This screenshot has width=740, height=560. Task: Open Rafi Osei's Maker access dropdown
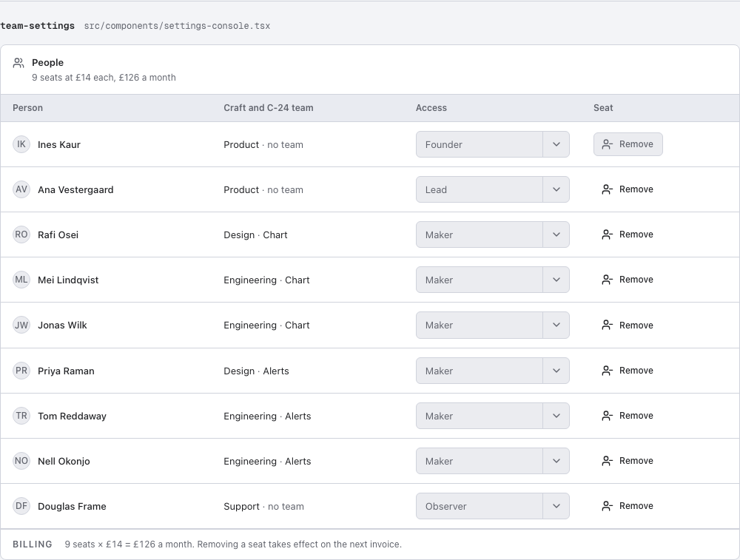(493, 235)
